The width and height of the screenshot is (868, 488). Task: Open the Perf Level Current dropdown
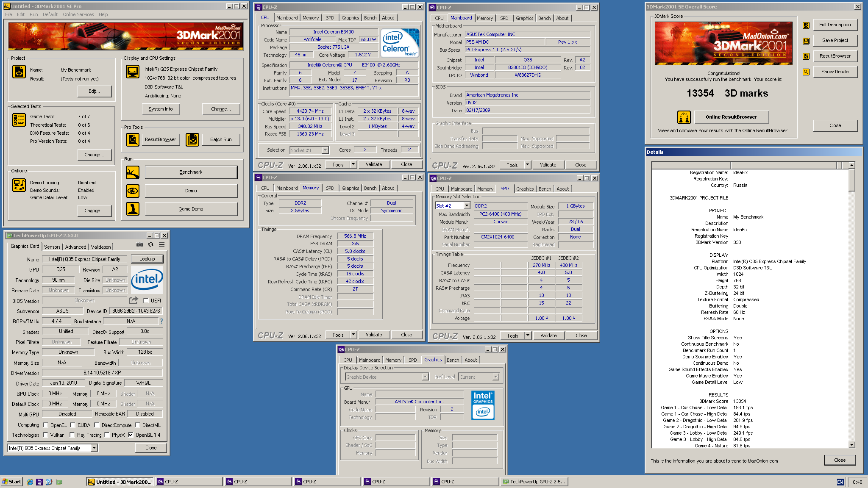click(495, 377)
